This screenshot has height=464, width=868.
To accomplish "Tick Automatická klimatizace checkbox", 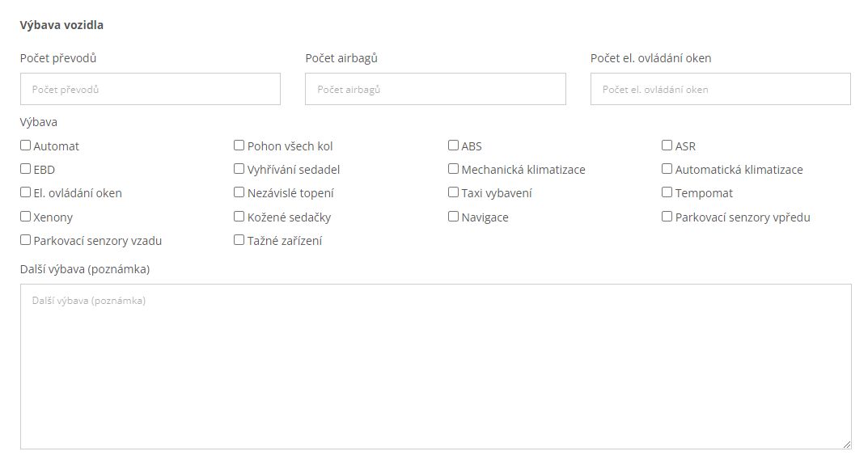I will pos(667,169).
